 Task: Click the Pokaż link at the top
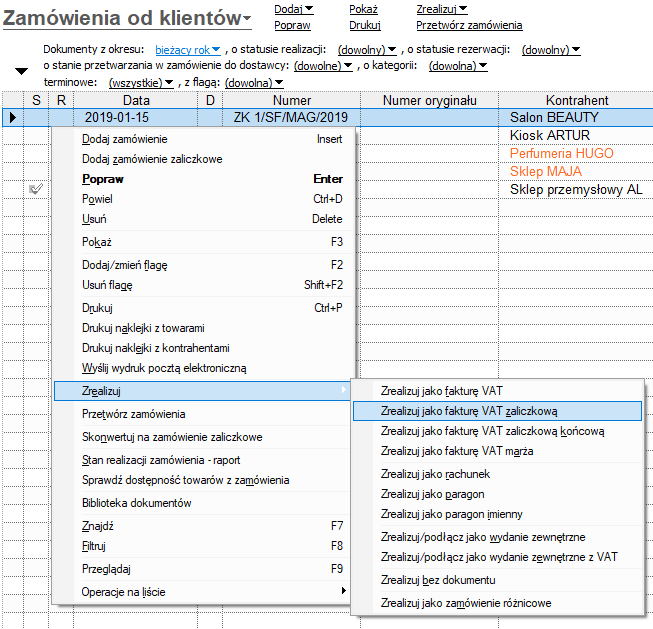pyautogui.click(x=363, y=9)
